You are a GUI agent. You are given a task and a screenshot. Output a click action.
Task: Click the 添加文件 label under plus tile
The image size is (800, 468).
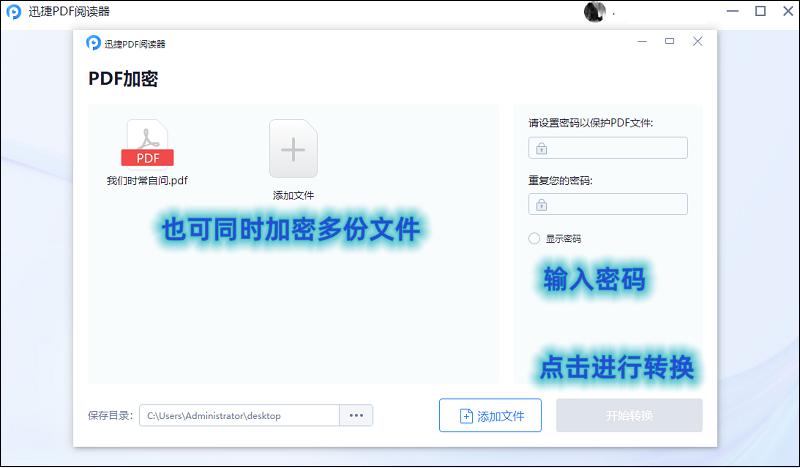[x=293, y=195]
